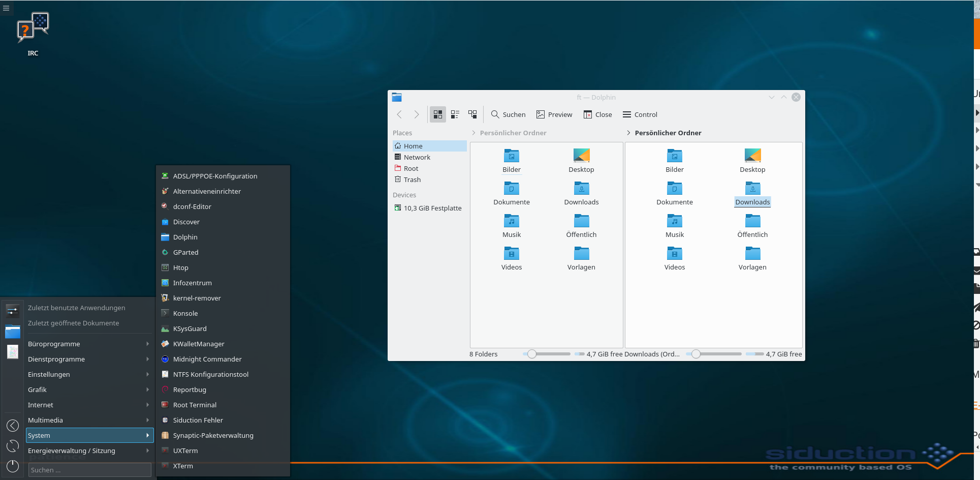Open Grafik category in launcher menu
The height and width of the screenshot is (480, 980).
(x=89, y=389)
